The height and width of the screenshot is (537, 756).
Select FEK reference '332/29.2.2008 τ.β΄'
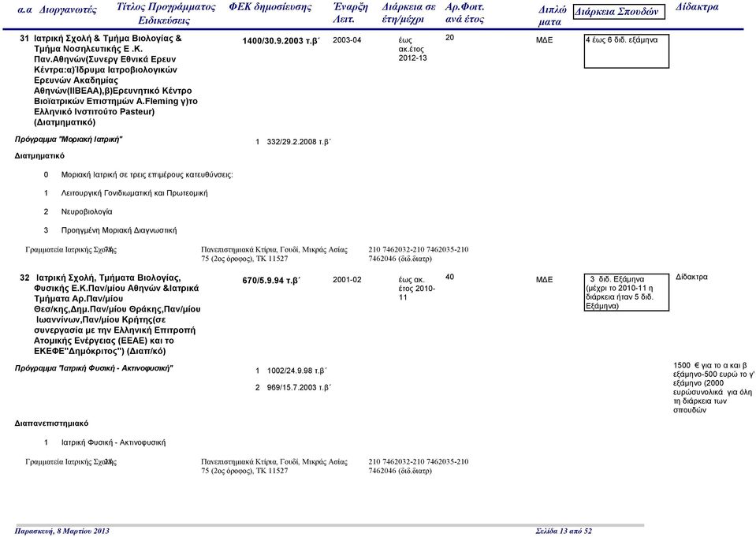coord(299,142)
